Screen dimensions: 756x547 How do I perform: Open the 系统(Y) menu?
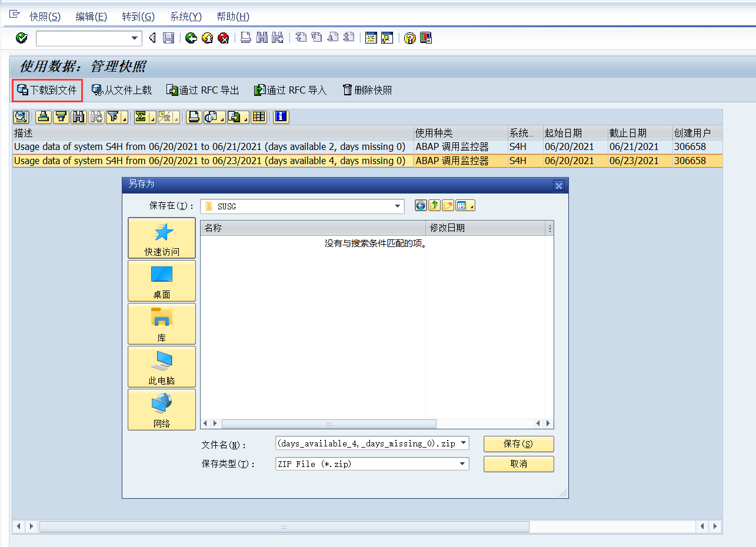click(x=185, y=16)
